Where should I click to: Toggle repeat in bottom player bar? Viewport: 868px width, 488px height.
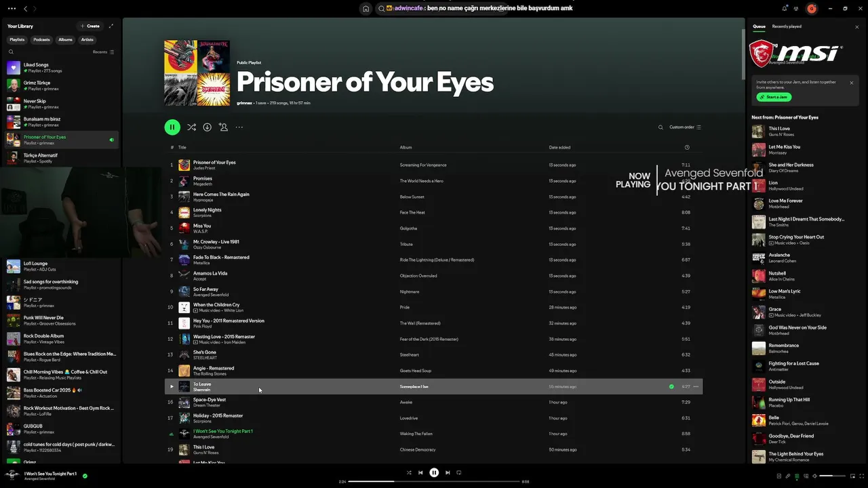[x=459, y=472]
